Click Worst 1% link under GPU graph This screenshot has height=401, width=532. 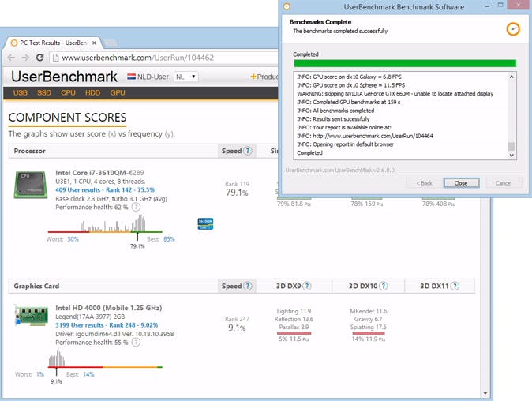[x=40, y=374]
